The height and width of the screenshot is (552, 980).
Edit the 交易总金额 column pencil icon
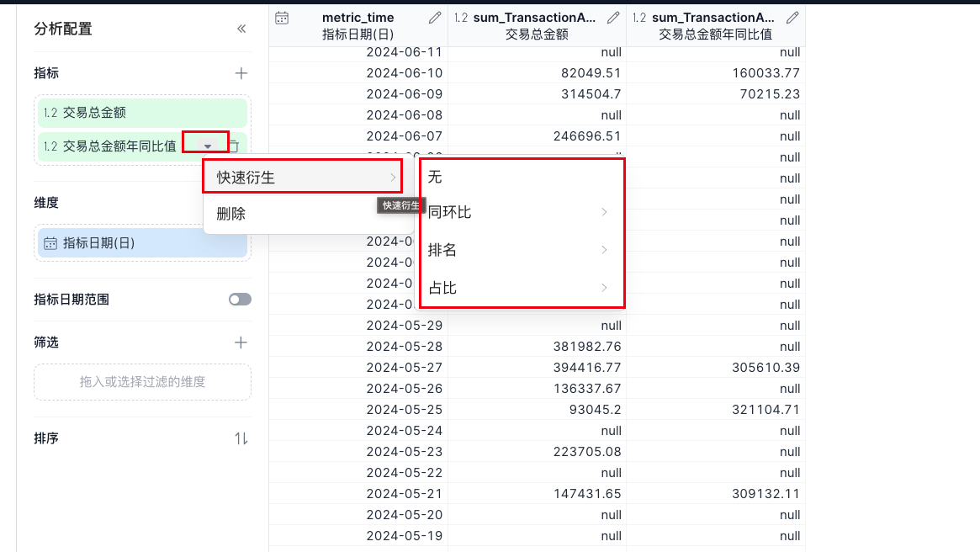[x=613, y=18]
